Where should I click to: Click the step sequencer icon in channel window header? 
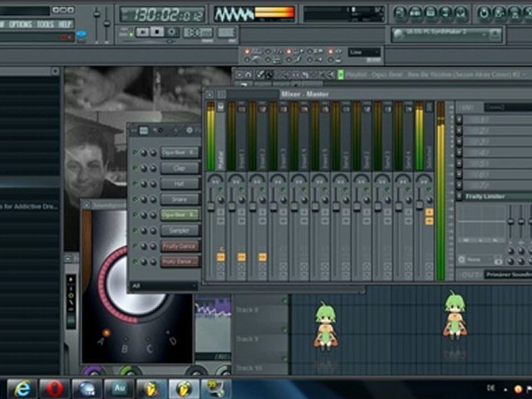(x=143, y=131)
